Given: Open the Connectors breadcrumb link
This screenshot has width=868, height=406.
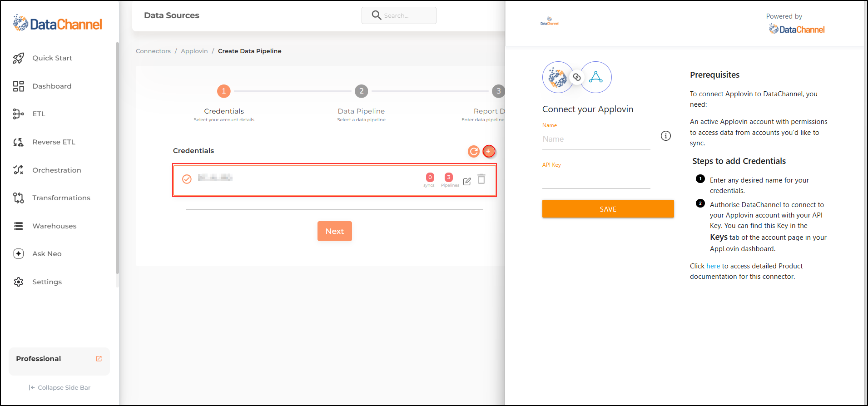Looking at the screenshot, I should point(153,51).
